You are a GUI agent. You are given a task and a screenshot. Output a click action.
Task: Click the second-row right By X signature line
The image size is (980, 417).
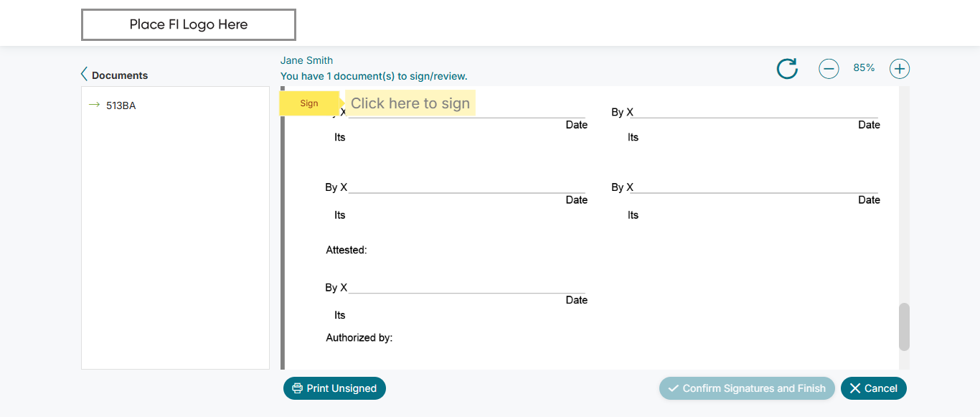[x=753, y=188]
